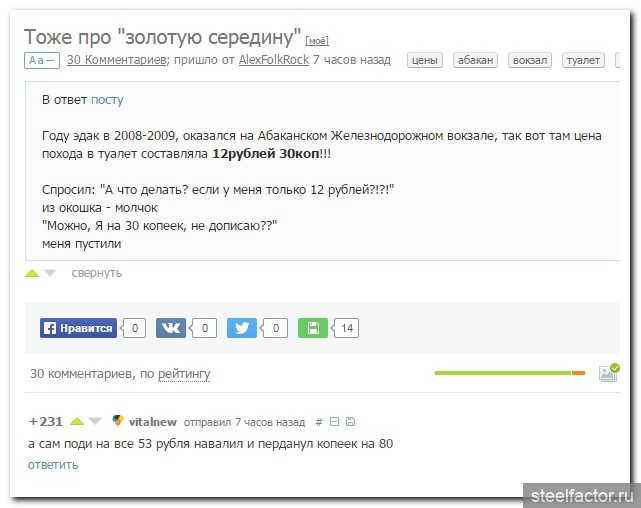This screenshot has width=641, height=508.
Task: Upvote the post with green arrow
Action: click(32, 272)
